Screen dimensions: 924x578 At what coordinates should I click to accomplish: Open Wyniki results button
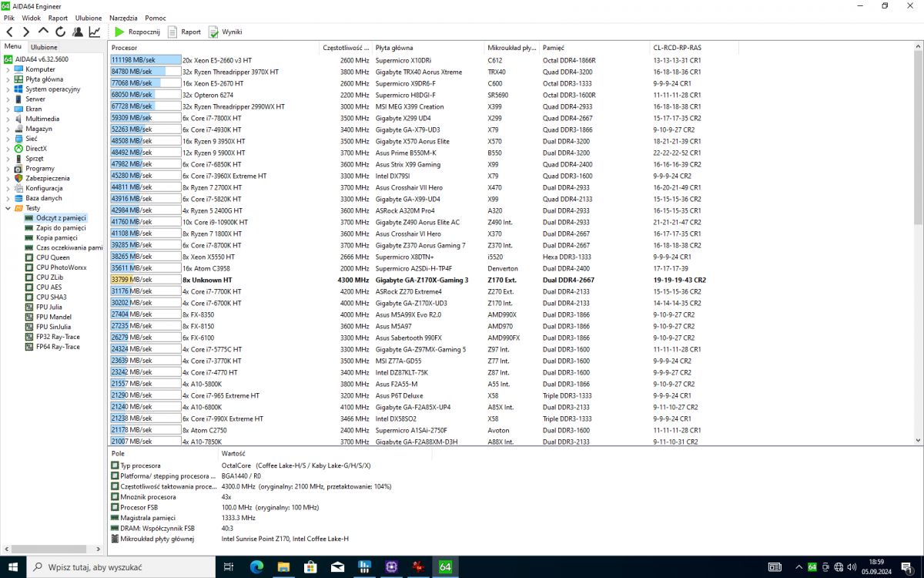[225, 32]
